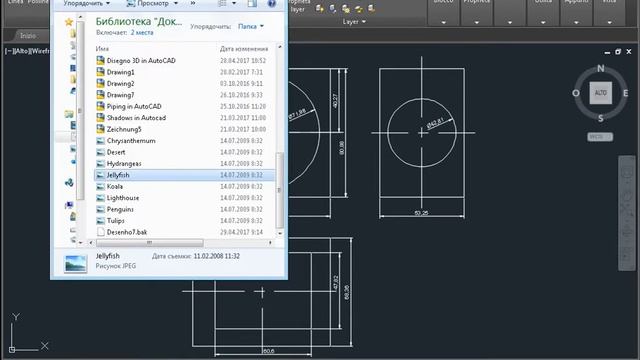Click the S compass direction on ViewCube
640x360 pixels.
601,118
